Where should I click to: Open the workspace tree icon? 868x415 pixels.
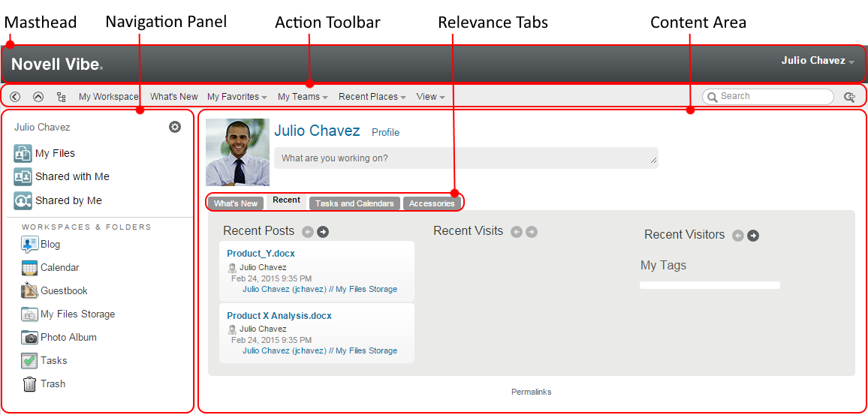point(62,97)
